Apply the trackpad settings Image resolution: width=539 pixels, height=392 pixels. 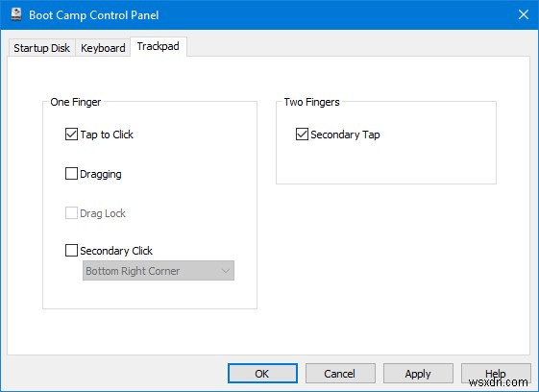tap(418, 374)
